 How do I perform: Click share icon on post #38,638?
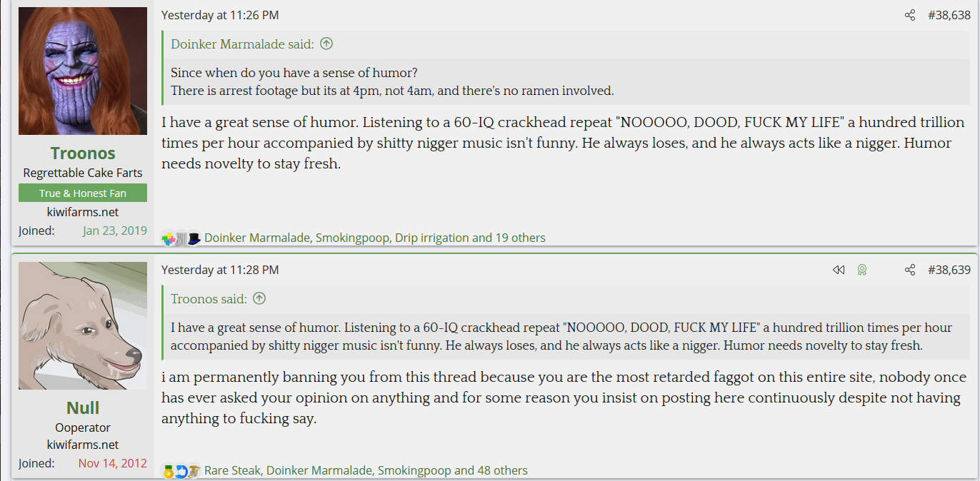click(x=909, y=16)
